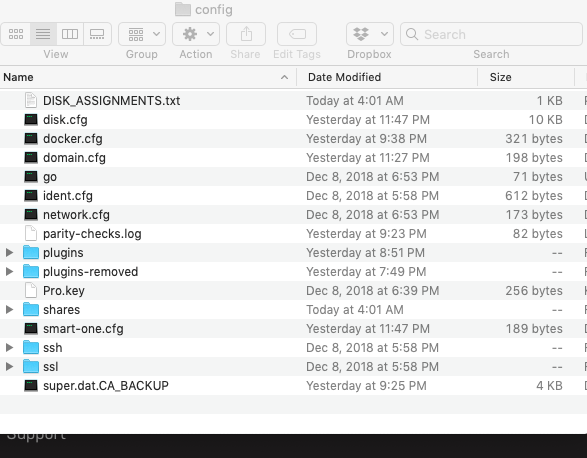Click 'Yesterday at 9:38 PM' date of docker.cfg

(367, 139)
